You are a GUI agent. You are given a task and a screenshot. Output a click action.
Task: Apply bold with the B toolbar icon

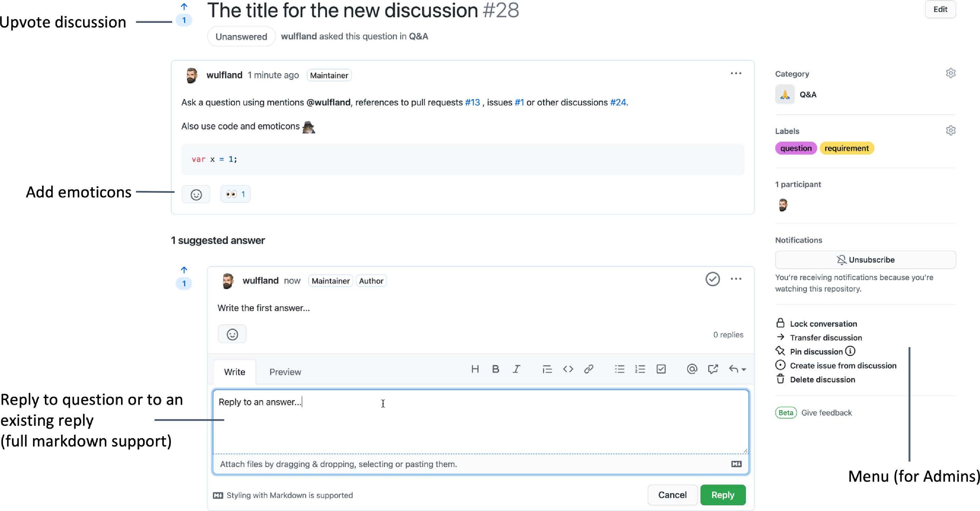[495, 369]
